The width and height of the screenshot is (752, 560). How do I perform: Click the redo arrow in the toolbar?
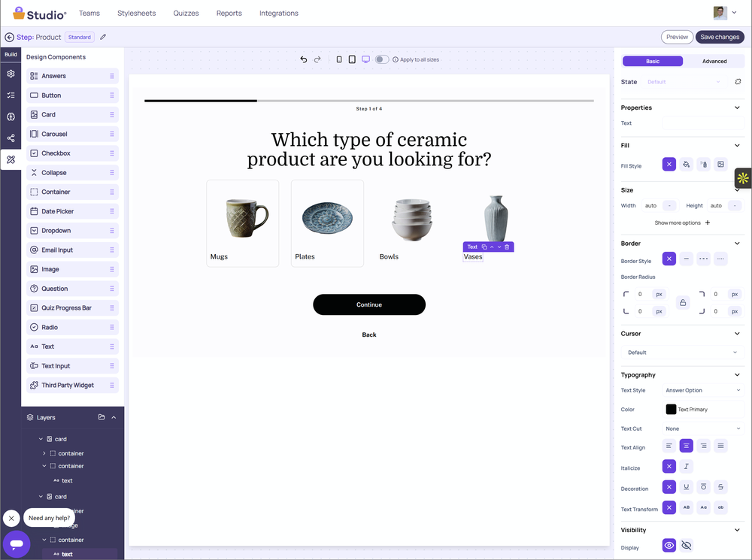317,59
